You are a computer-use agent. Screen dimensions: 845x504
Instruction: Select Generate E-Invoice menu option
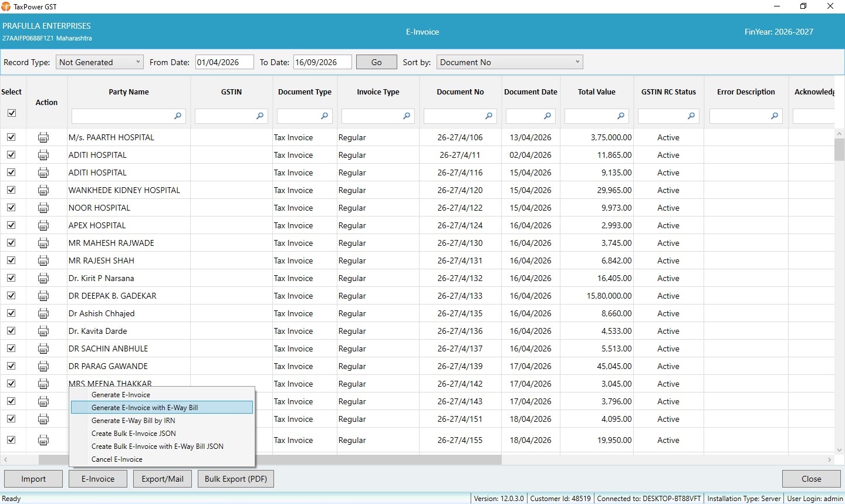[162, 395]
